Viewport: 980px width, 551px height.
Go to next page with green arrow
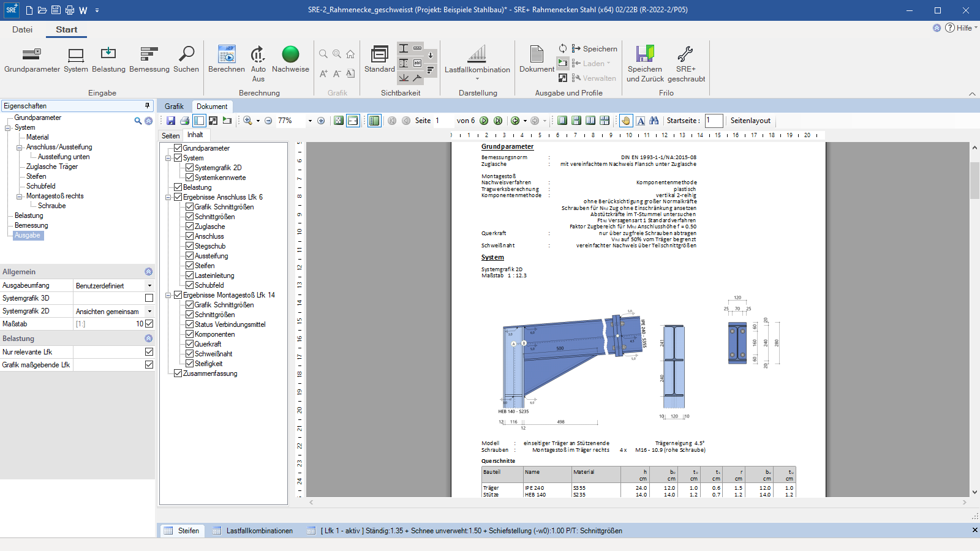pos(484,121)
